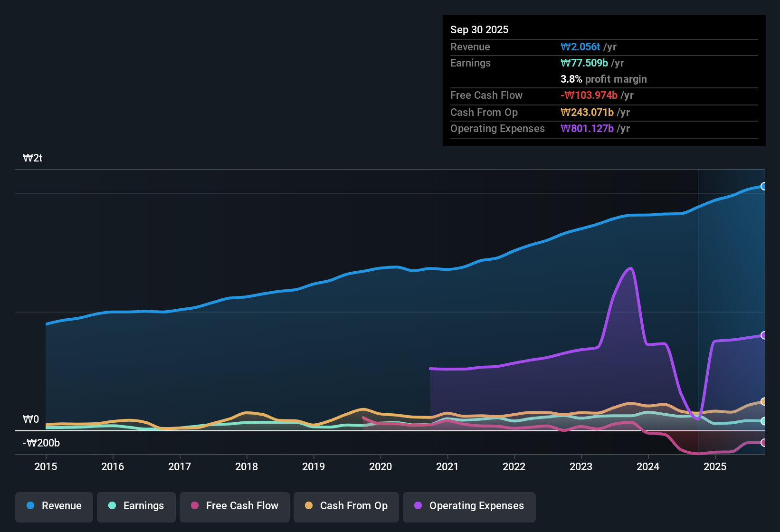Select the 2023 year label on the axis
The width and height of the screenshot is (780, 532).
[x=581, y=467]
